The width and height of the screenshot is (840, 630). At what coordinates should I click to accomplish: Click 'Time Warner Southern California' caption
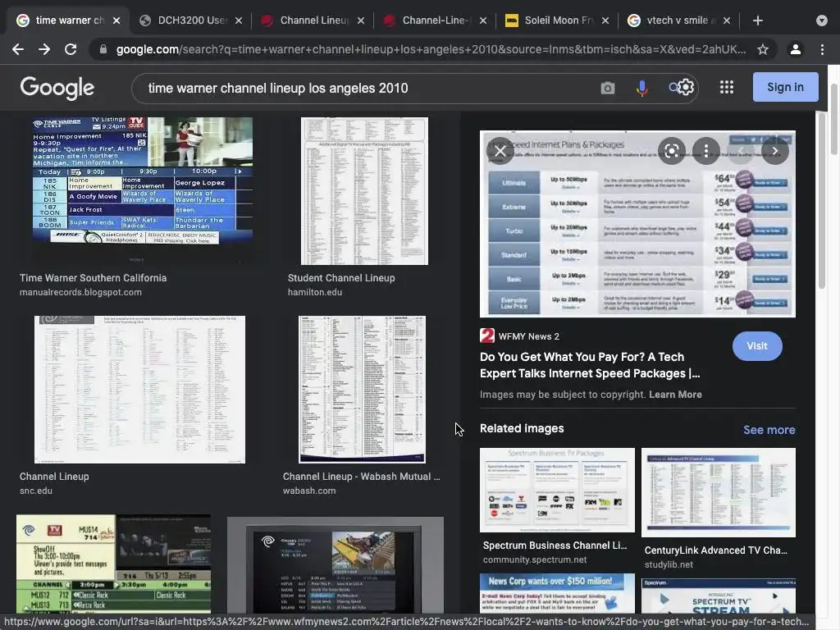[94, 278]
